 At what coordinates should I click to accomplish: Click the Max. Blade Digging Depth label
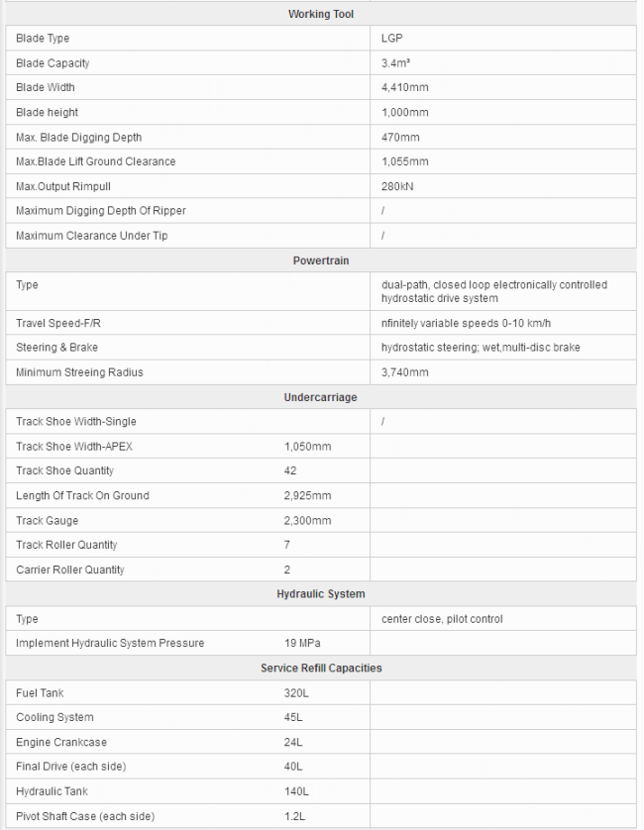(79, 138)
